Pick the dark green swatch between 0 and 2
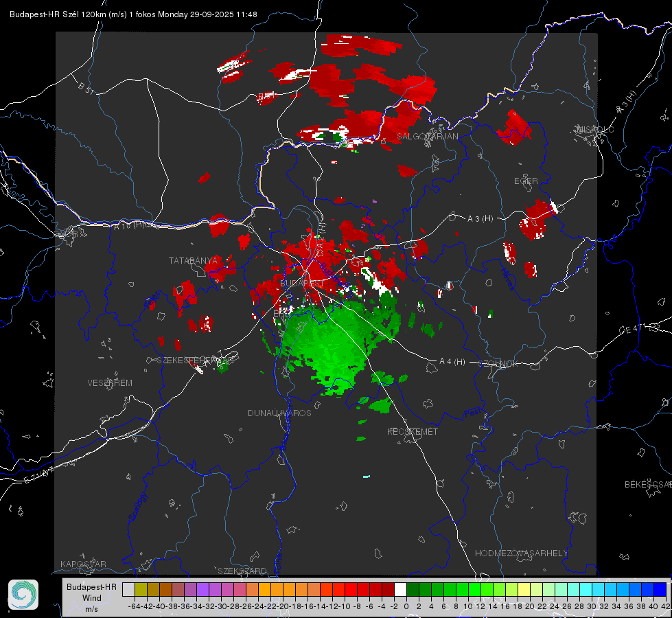Image resolution: width=672 pixels, height=618 pixels. click(x=413, y=589)
